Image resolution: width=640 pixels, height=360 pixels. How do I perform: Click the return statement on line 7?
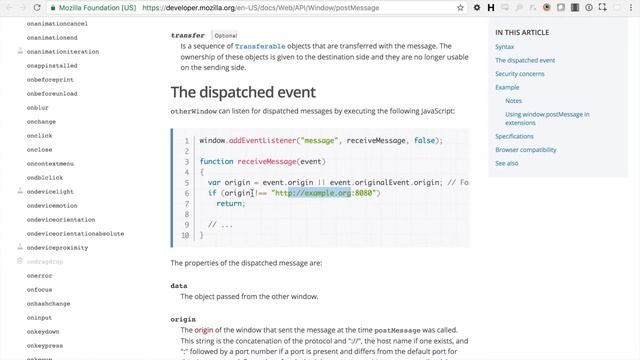tap(231, 203)
